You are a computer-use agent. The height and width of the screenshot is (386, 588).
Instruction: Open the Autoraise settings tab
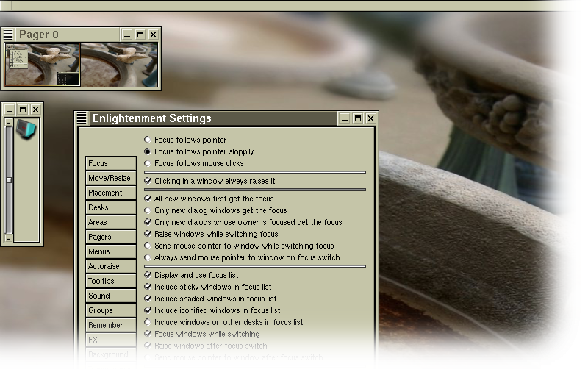click(x=111, y=266)
